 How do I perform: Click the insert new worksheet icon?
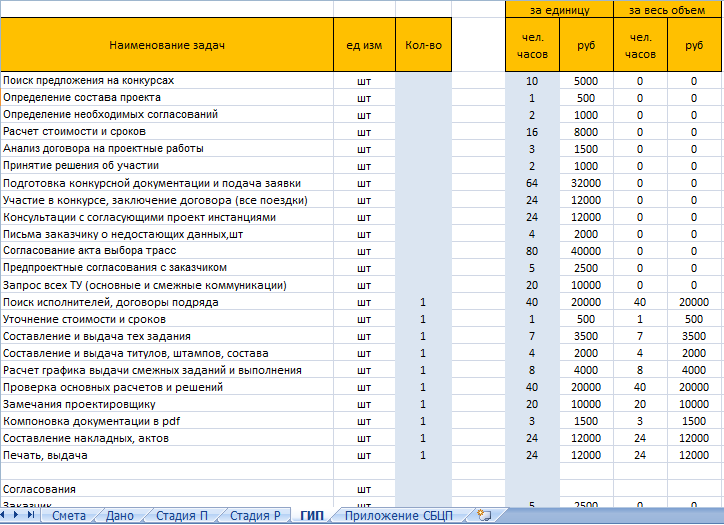(x=484, y=515)
